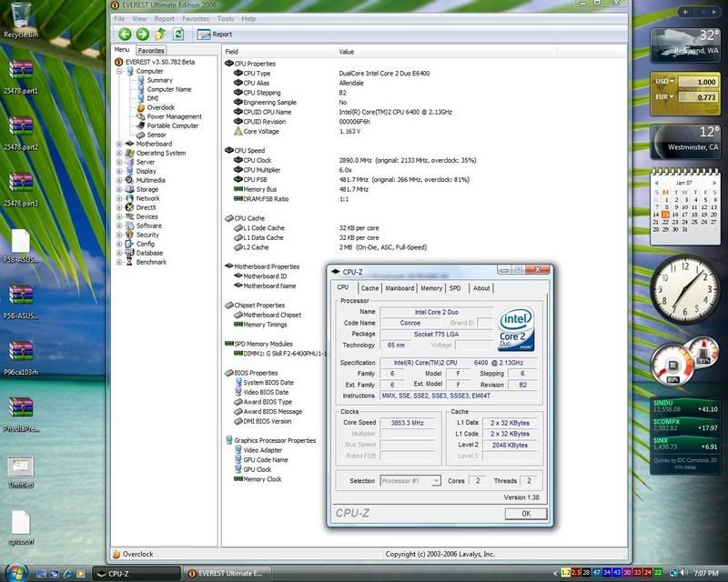Click the Redmond, WA weather gadget
Viewport: 728px width, 582px height.
click(x=686, y=45)
